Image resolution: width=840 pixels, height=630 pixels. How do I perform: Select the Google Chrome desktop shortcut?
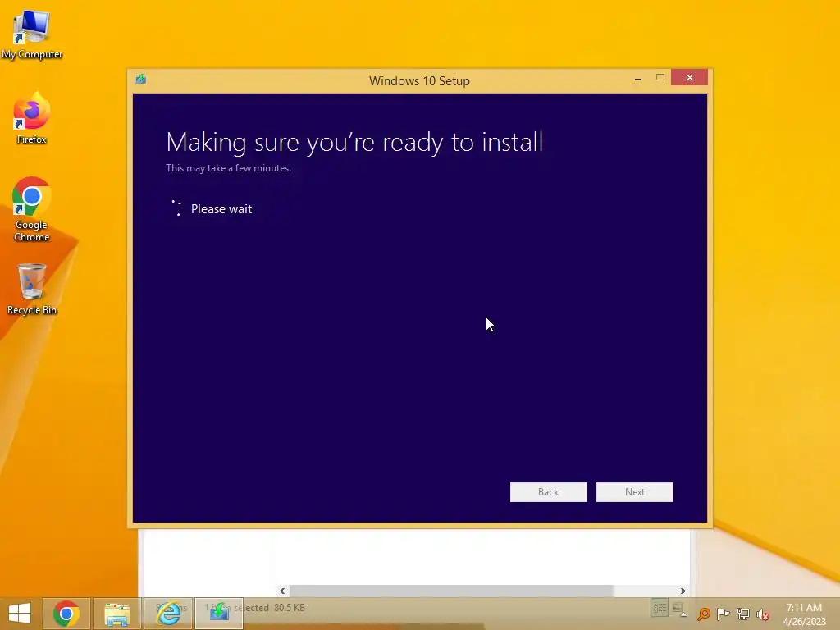(32, 209)
